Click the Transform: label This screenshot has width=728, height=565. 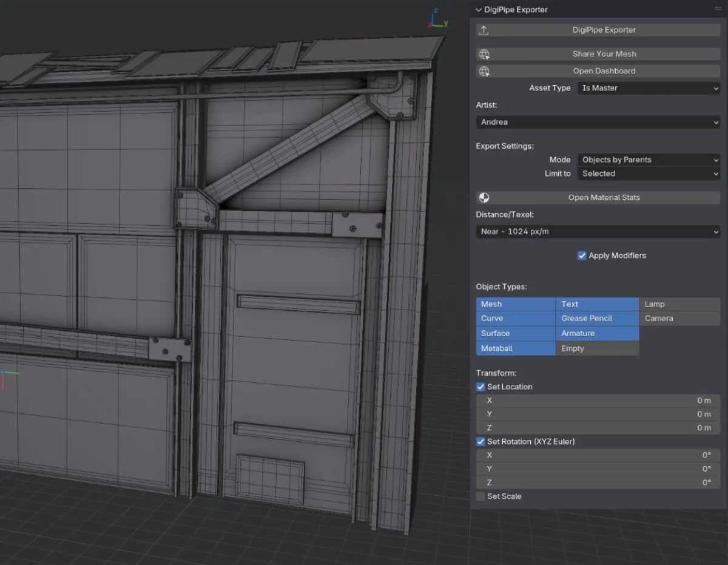pyautogui.click(x=496, y=373)
